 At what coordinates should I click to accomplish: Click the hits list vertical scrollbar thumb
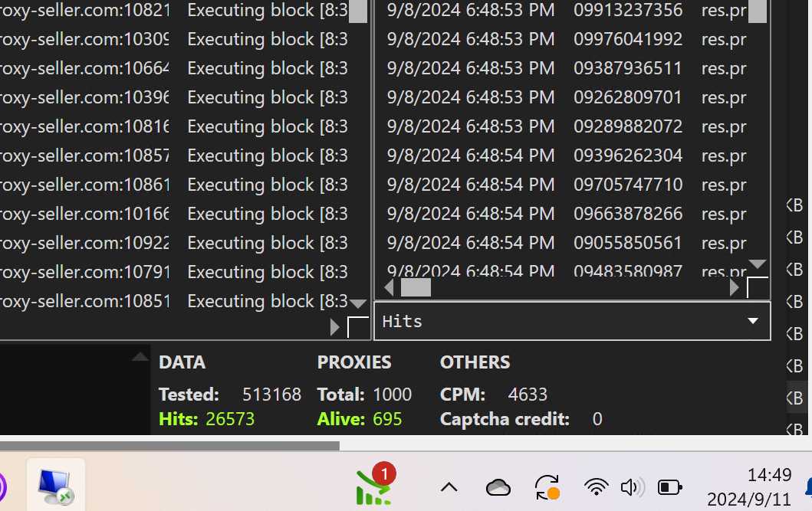[758, 11]
